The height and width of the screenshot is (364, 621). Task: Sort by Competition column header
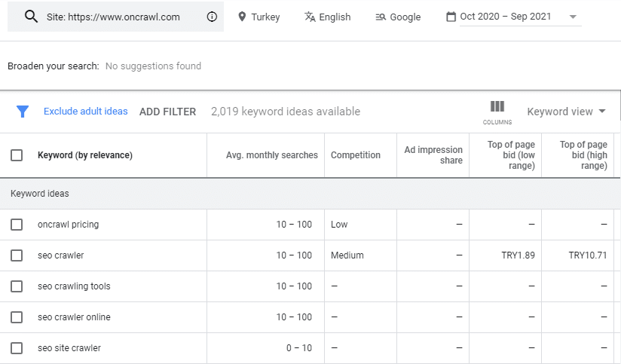pos(355,154)
